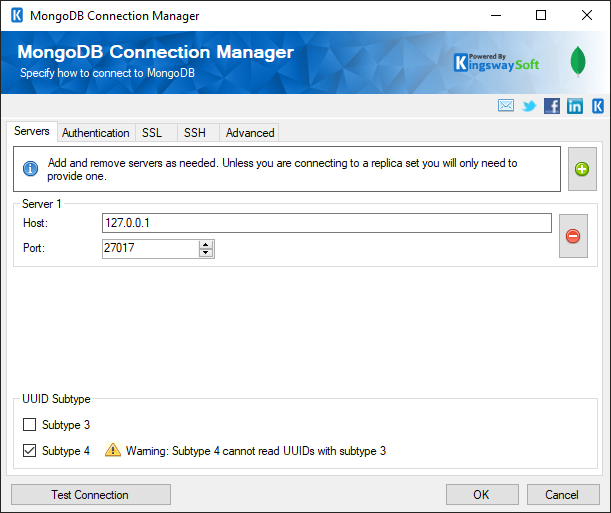Click the green add server icon

(582, 169)
